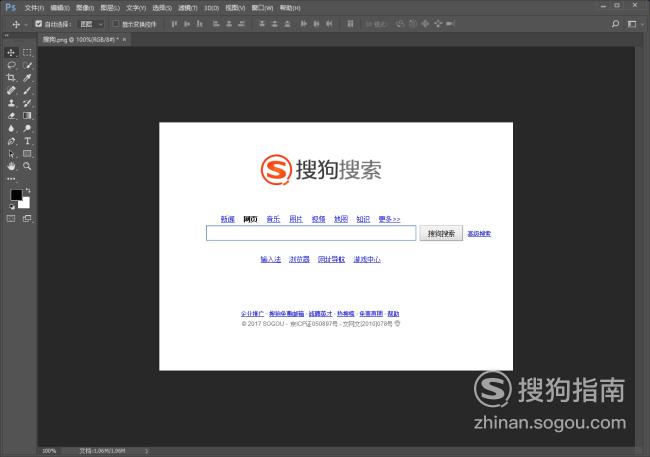Click the 音乐 link in the canvas
650x457 pixels.
(273, 219)
